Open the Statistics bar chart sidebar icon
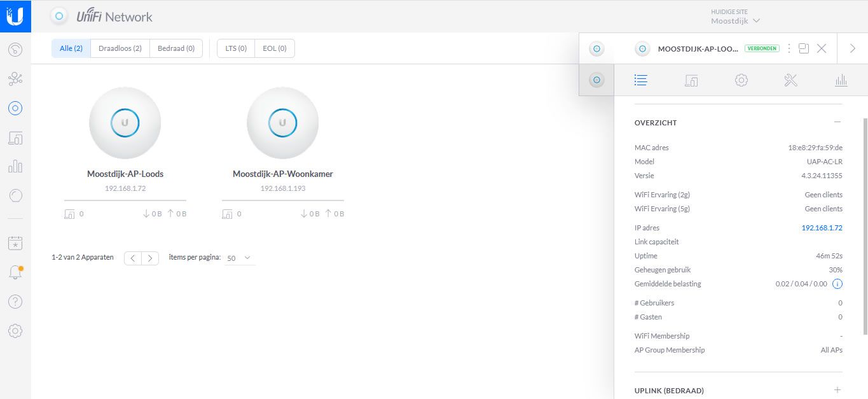The height and width of the screenshot is (399, 868). 15,167
